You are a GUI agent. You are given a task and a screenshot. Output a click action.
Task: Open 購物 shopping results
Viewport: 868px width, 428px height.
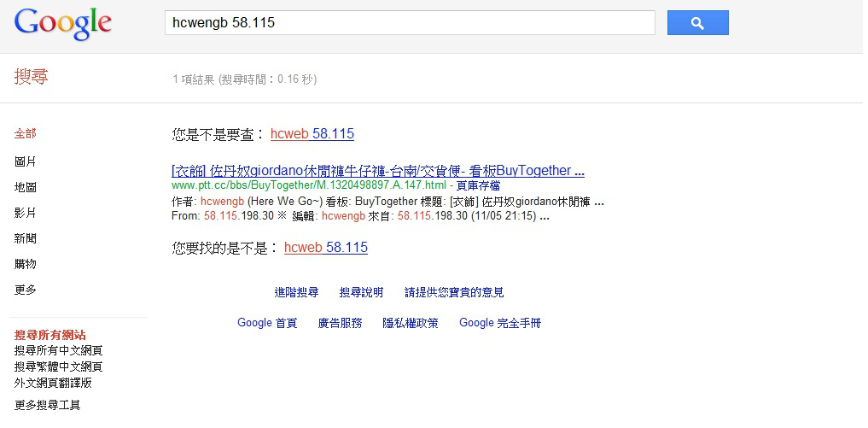[x=26, y=264]
